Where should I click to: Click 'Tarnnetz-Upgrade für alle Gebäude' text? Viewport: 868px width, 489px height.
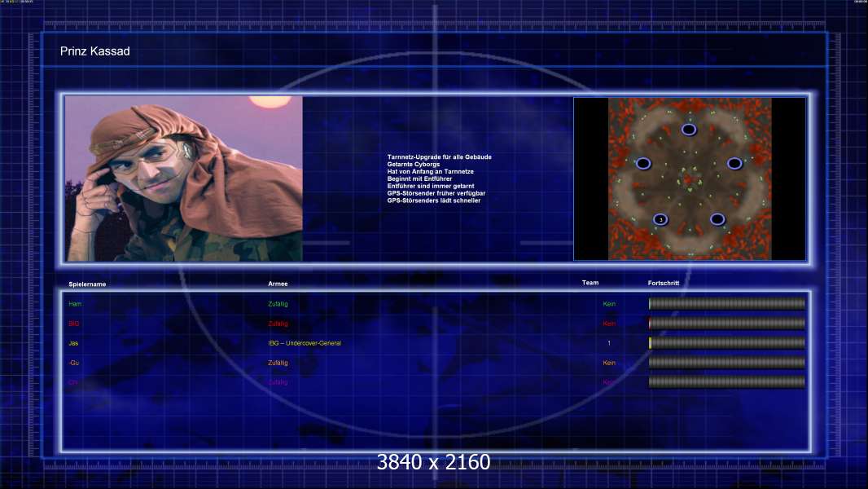click(440, 157)
